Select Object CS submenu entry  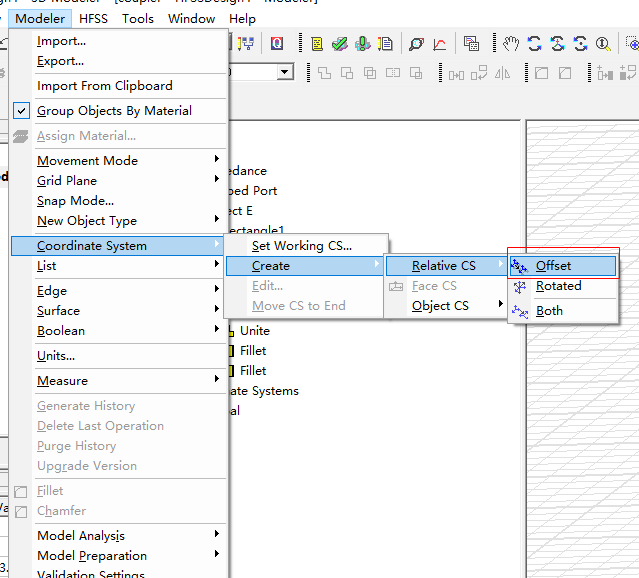pos(445,306)
